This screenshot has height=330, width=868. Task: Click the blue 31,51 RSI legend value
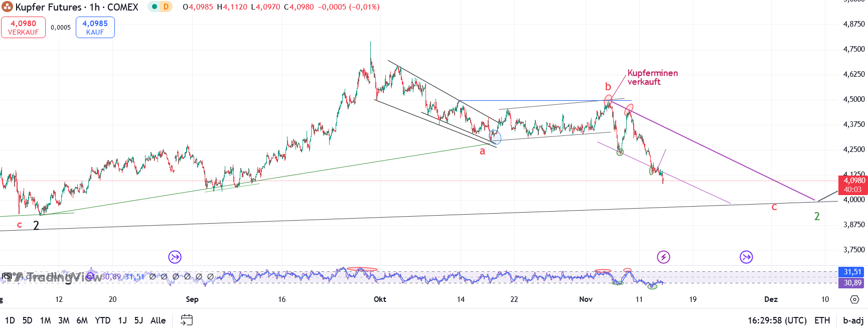pos(134,276)
